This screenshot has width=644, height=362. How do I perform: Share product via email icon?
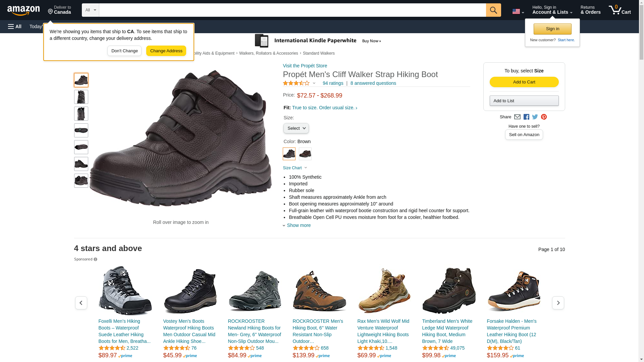pyautogui.click(x=517, y=117)
